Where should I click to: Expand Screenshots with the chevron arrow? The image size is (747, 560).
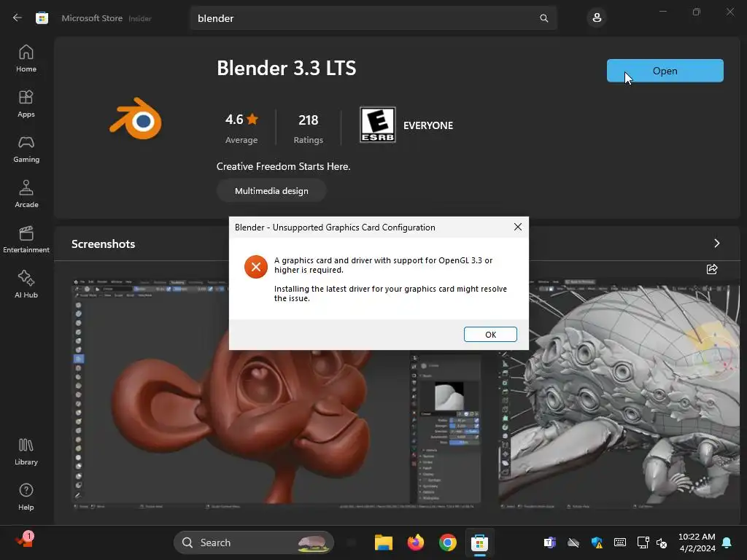pos(717,244)
